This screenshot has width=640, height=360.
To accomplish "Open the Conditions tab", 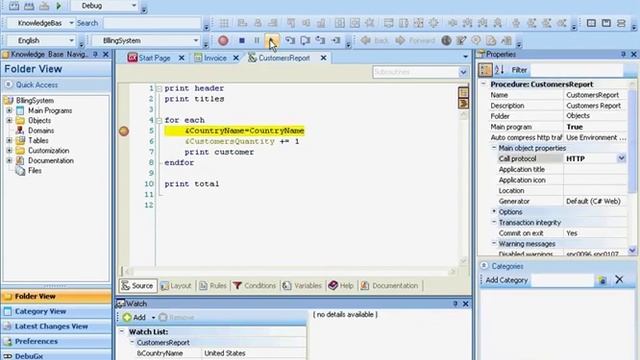I will pos(254,286).
